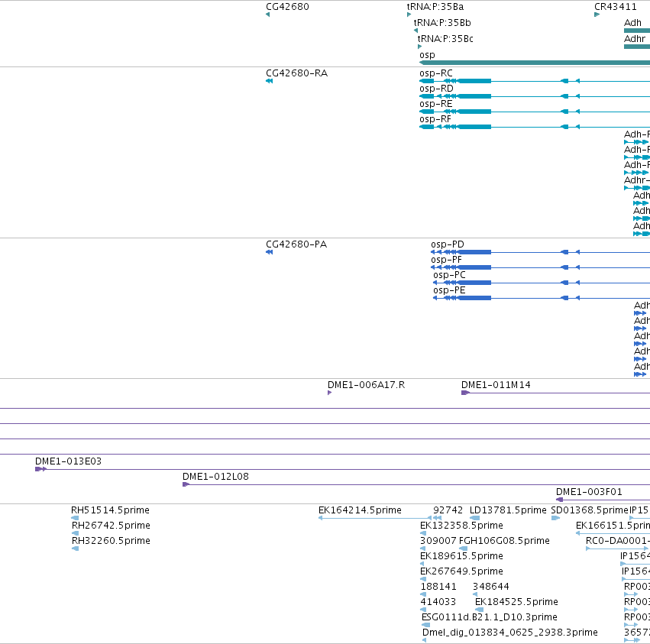Select the 309007 EST label
The image size is (650, 644).
[438, 541]
